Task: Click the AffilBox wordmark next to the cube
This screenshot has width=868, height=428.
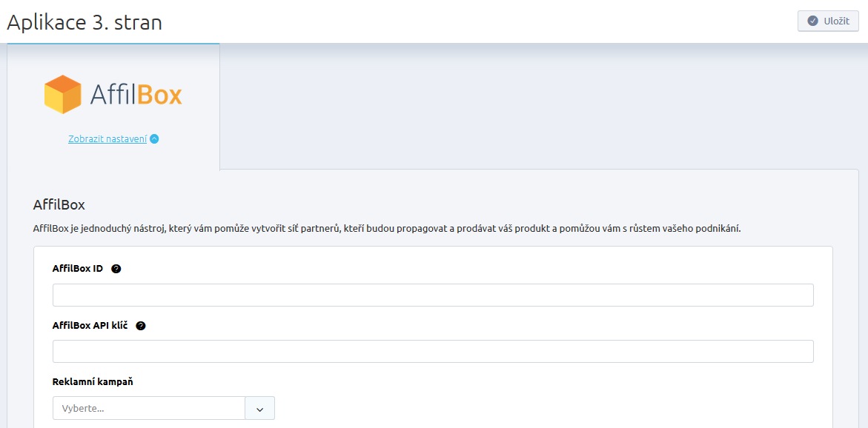Action: [x=136, y=95]
